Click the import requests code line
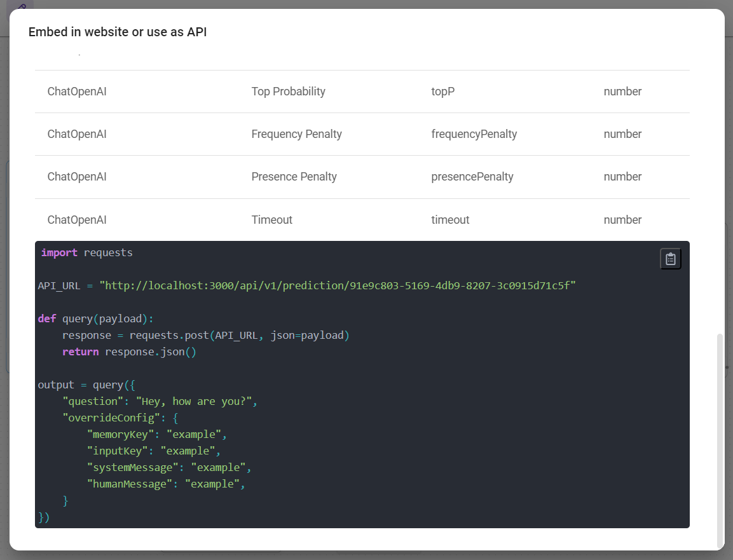This screenshot has height=560, width=733. (87, 253)
